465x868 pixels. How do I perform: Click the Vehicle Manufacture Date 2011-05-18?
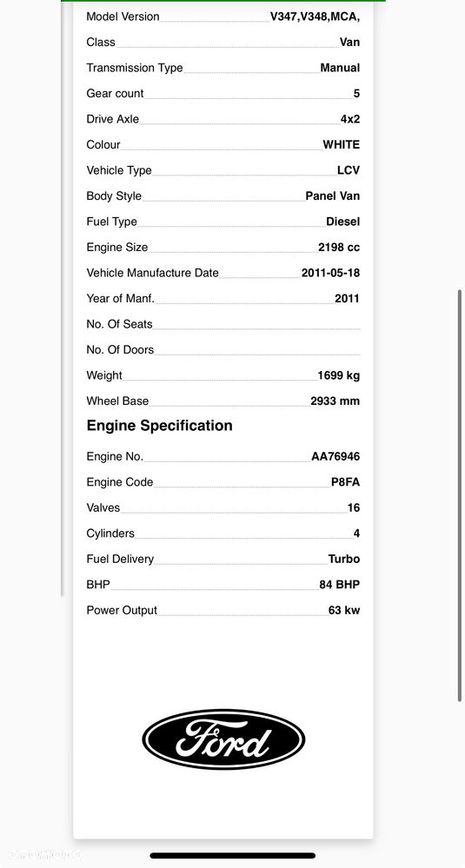(330, 273)
